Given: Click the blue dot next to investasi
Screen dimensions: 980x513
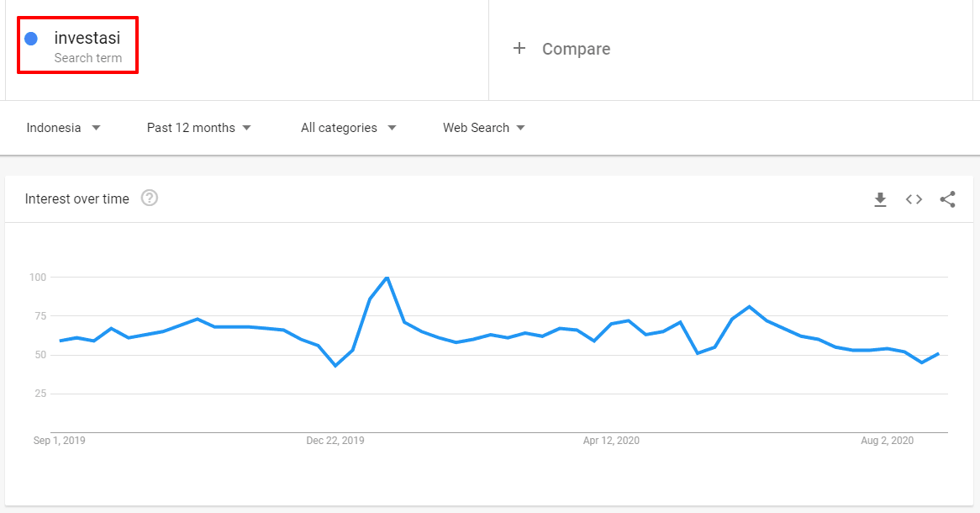Looking at the screenshot, I should tap(31, 39).
